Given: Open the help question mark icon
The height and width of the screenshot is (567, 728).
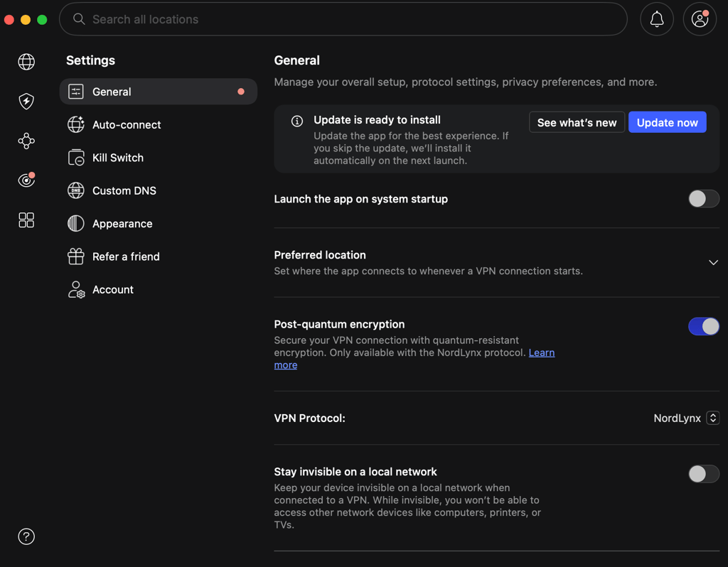Looking at the screenshot, I should pos(26,536).
